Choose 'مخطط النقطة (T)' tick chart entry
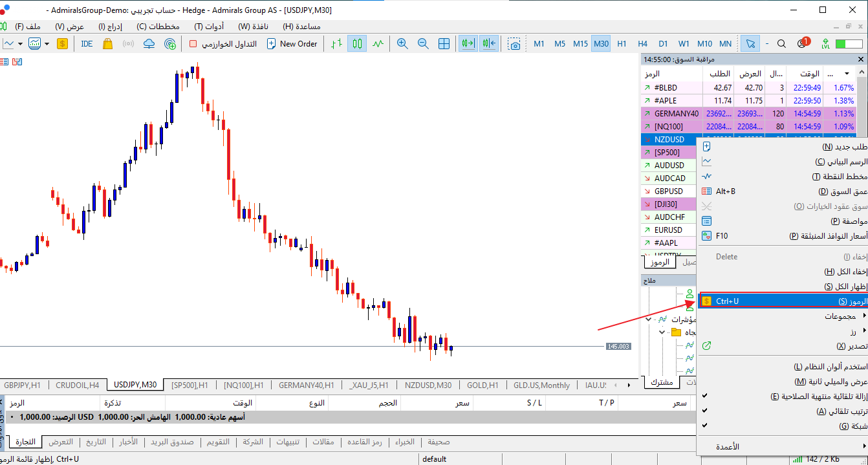 point(783,177)
